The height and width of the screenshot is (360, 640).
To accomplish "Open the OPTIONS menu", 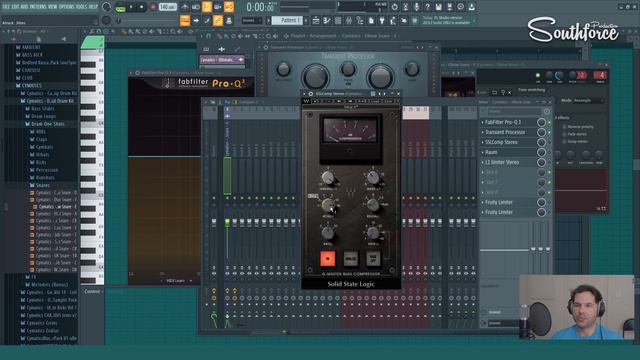I will coord(67,7).
